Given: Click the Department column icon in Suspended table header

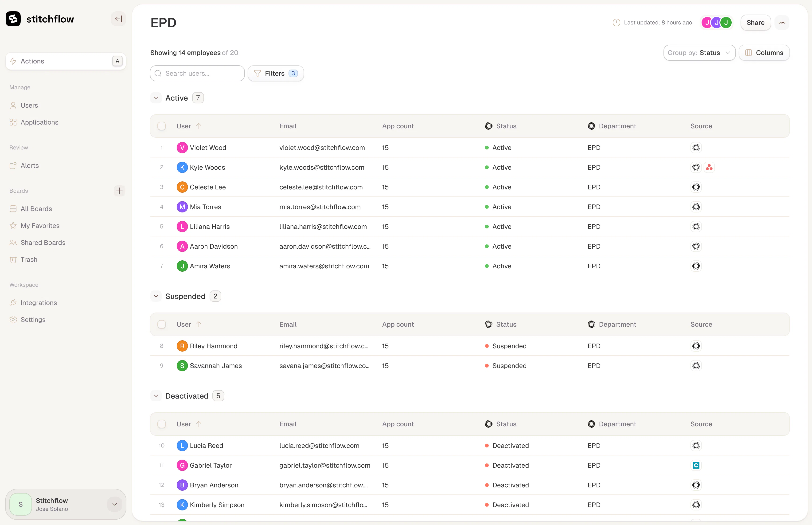Looking at the screenshot, I should pos(591,324).
